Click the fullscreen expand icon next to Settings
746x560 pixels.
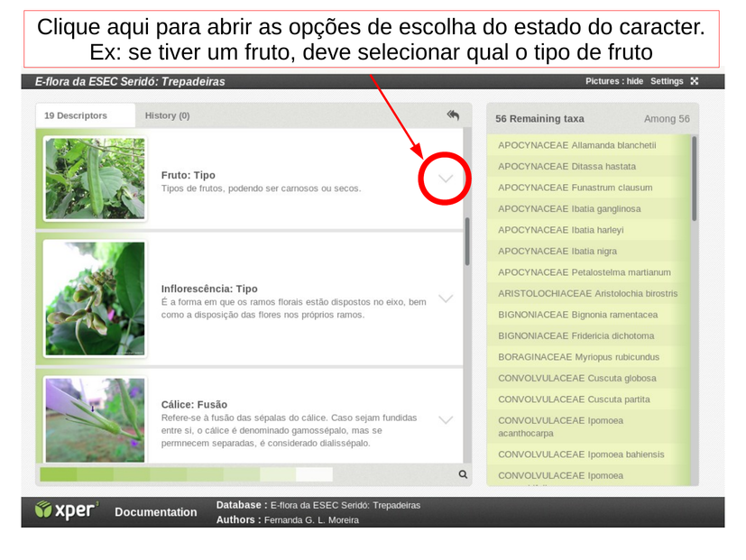(x=695, y=81)
